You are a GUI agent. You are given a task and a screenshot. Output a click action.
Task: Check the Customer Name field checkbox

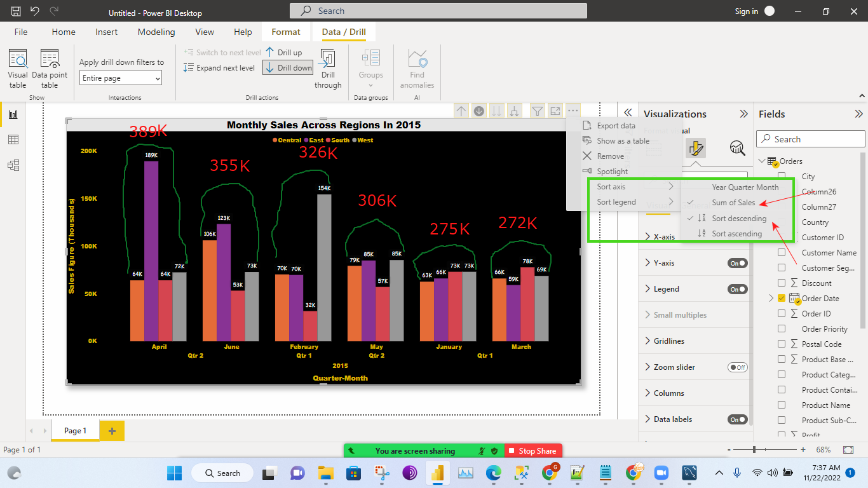pos(782,253)
